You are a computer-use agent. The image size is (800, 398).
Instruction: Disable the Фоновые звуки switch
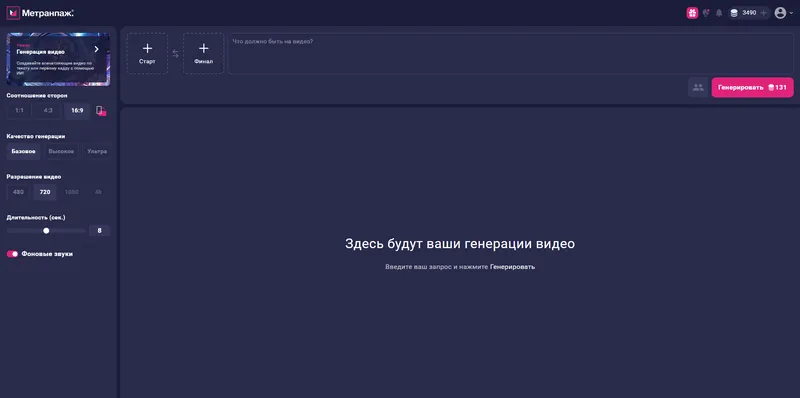pyautogui.click(x=12, y=254)
